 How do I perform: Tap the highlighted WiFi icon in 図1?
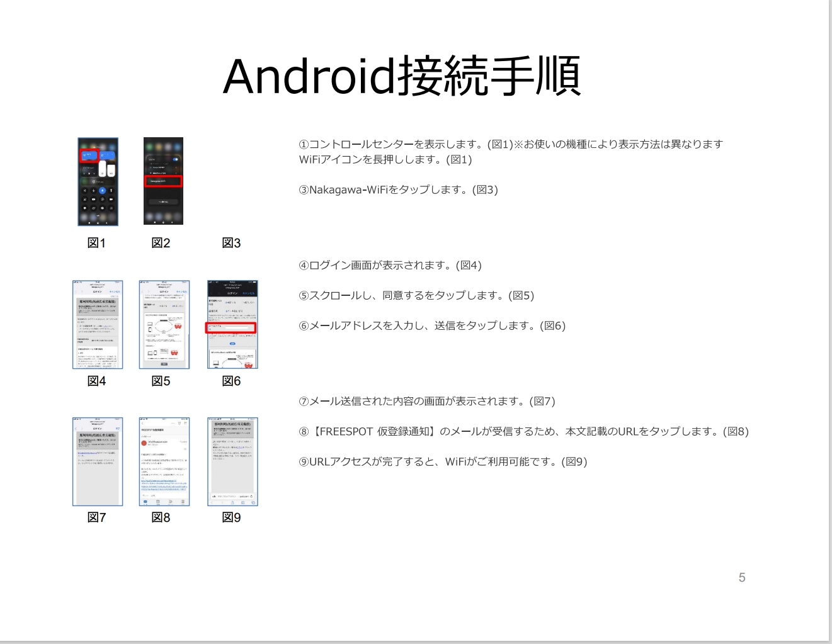click(x=89, y=155)
